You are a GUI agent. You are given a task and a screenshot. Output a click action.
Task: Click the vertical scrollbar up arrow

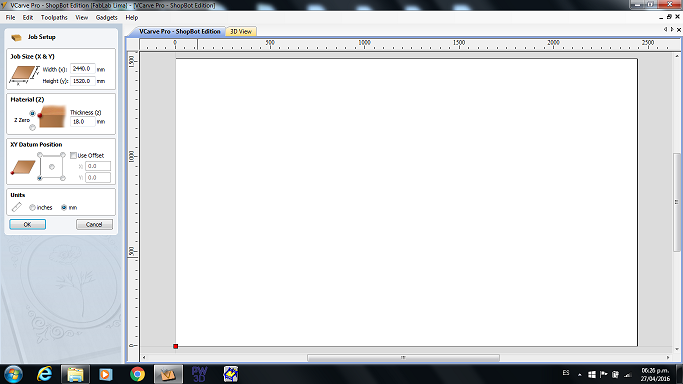point(676,56)
